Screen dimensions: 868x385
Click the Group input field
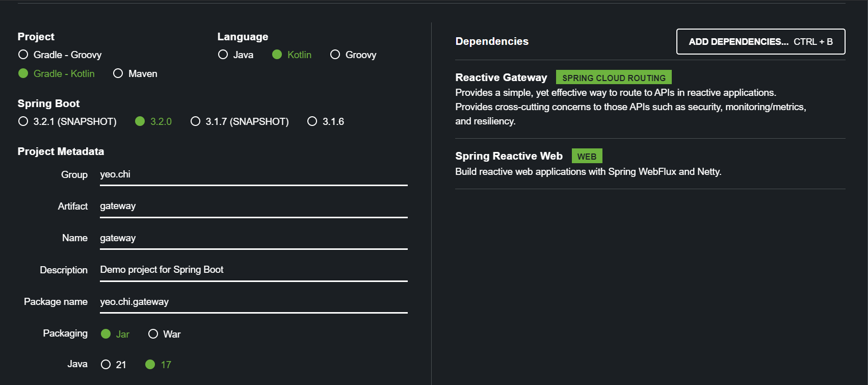(x=254, y=175)
